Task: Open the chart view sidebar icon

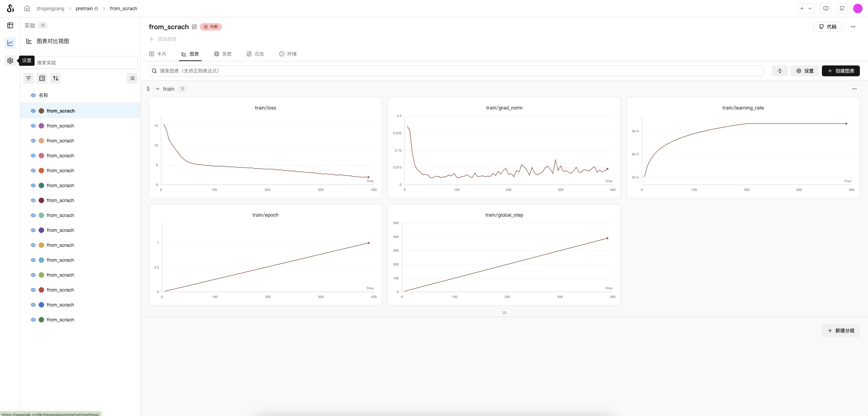Action: 10,43
